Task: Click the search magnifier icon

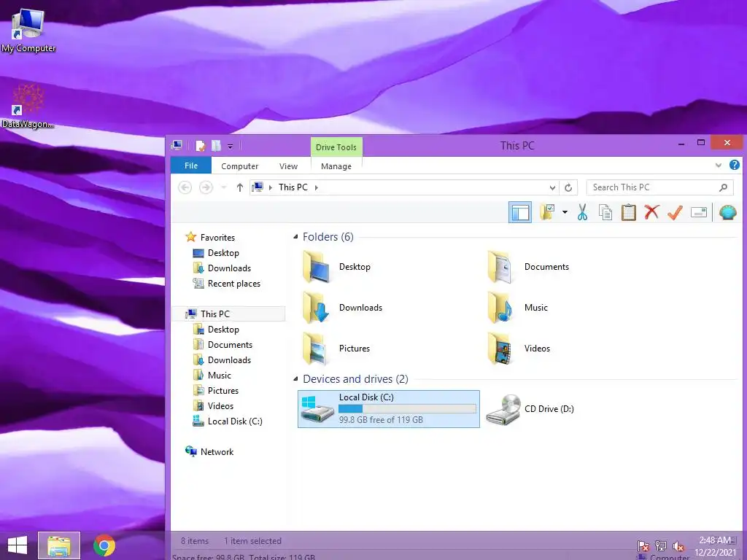Action: (723, 187)
